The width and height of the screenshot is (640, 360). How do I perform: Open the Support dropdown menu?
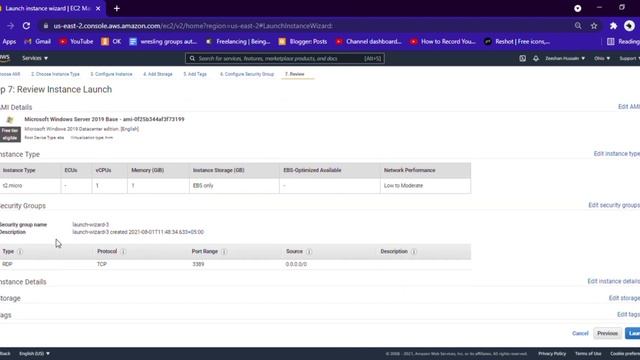pyautogui.click(x=629, y=58)
